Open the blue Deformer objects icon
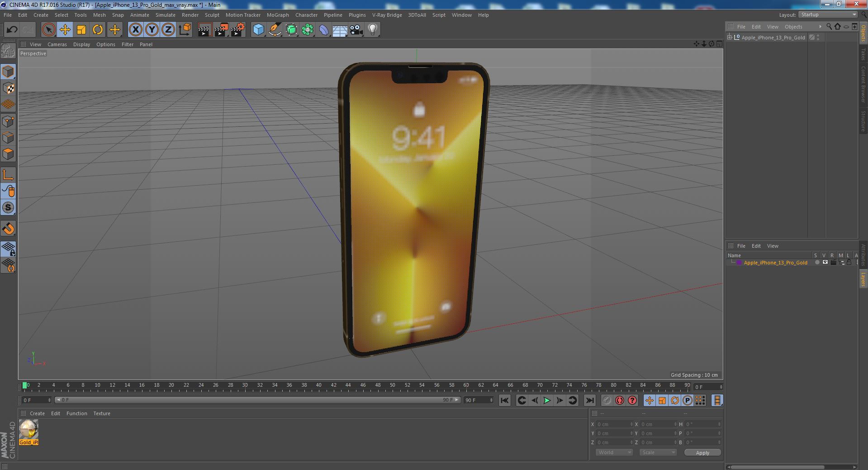The width and height of the screenshot is (868, 470). [x=324, y=30]
